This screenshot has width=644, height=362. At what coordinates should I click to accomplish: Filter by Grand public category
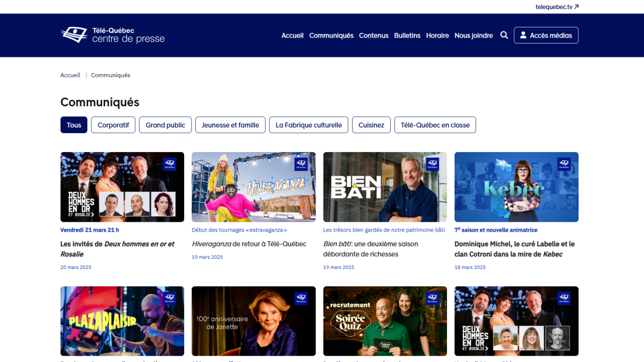(165, 125)
